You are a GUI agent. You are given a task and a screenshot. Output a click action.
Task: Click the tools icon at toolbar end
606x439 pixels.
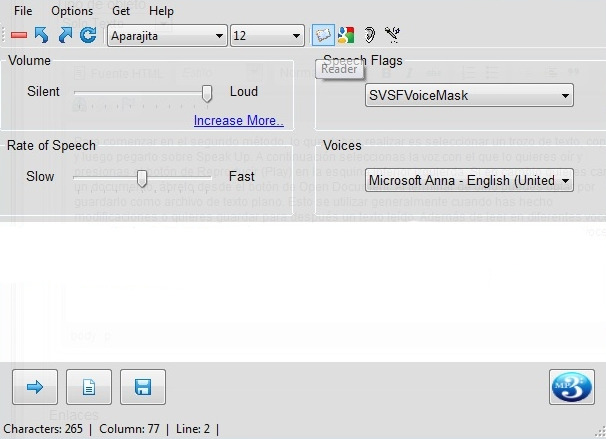pos(392,36)
